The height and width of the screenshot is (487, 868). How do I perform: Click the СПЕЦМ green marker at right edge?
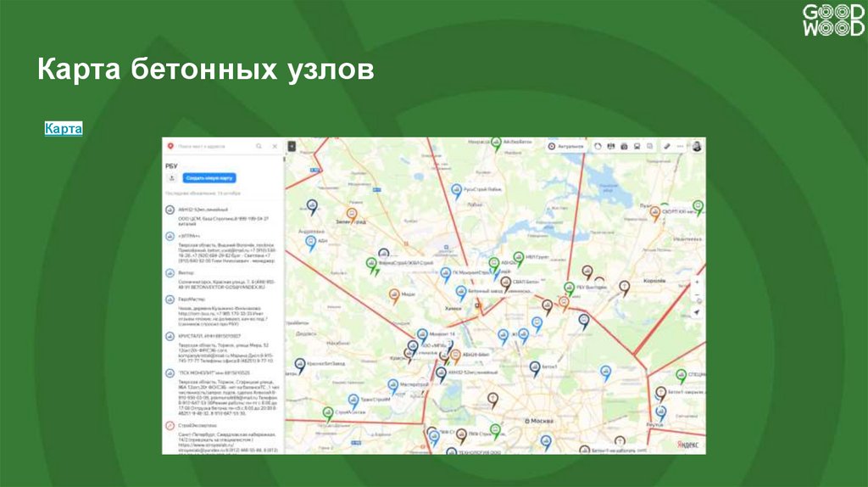click(x=682, y=376)
